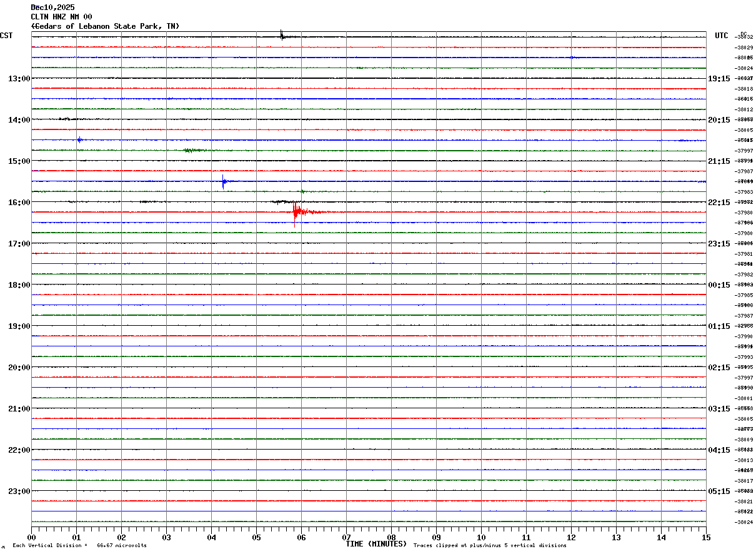Click the TIME (MINUTES) axis title
This screenshot has height=554, width=756.
pos(376,544)
